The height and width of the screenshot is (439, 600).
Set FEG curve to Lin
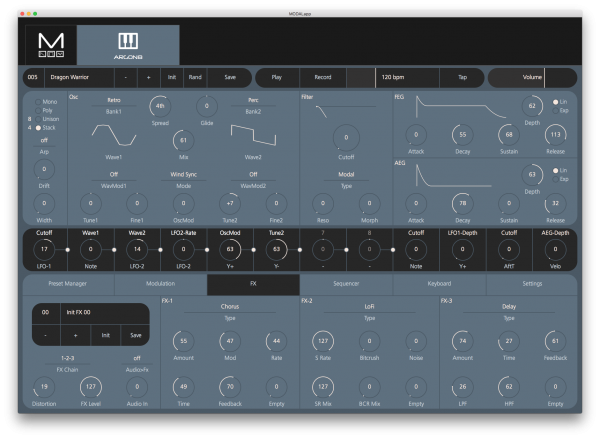560,102
